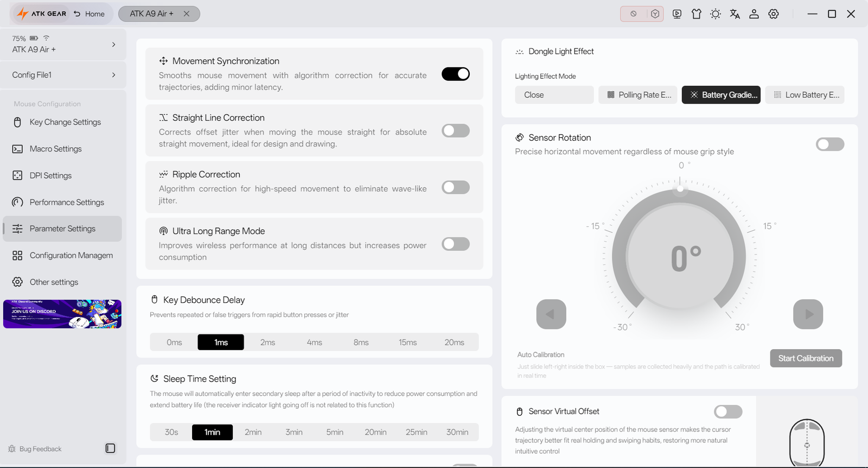The height and width of the screenshot is (468, 868).
Task: Open the skin shirt icon
Action: (697, 14)
